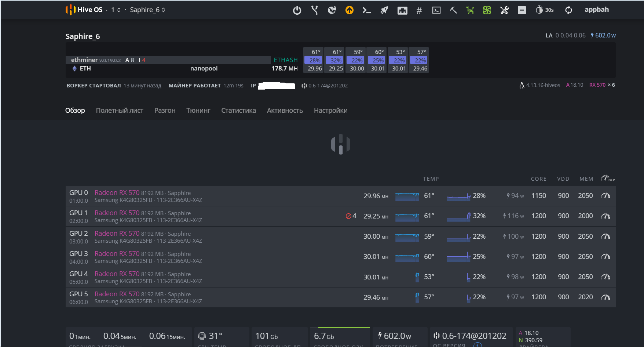
Task: Expand the farm selector showing 1
Action: [116, 10]
